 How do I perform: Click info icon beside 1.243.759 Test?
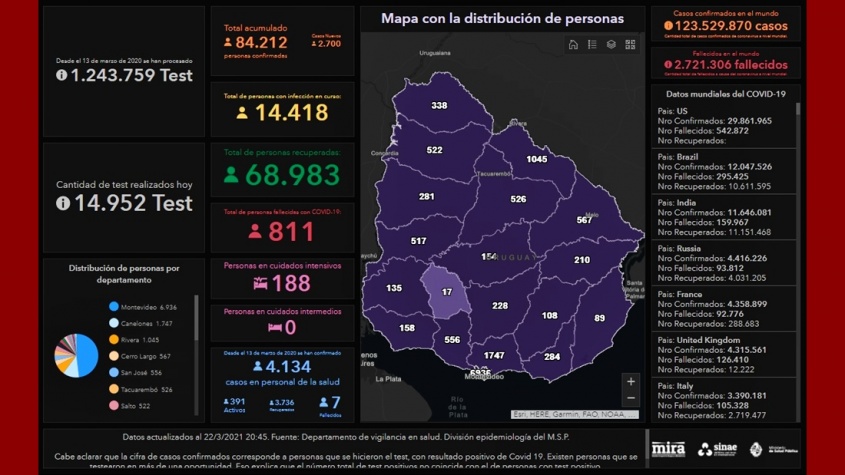62,76
